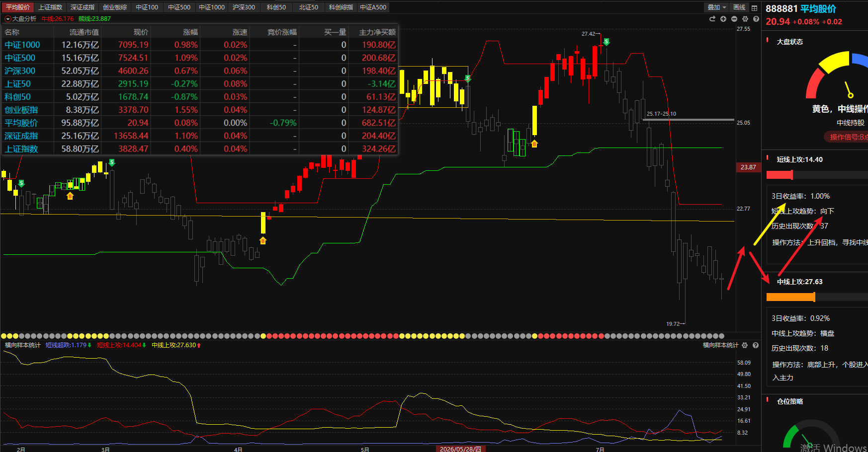Click the 历史出现次数: 18 text
Image resolution: width=868 pixels, height=452 pixels.
click(x=800, y=348)
